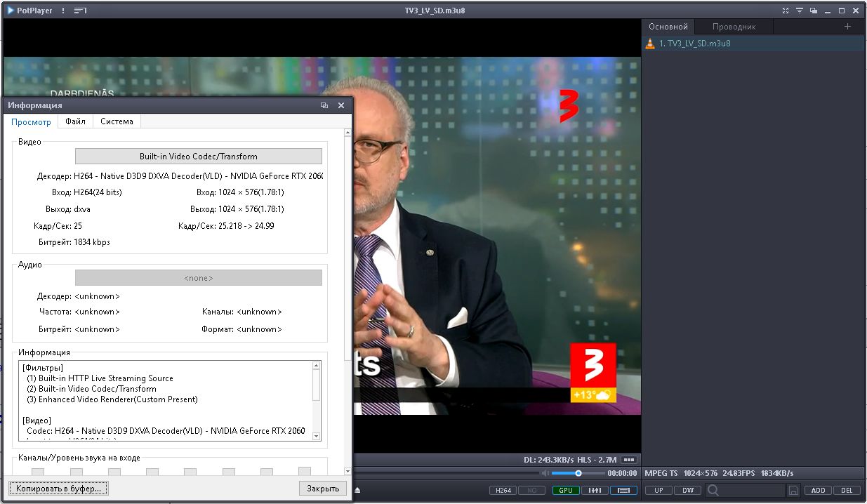The height and width of the screenshot is (504, 867).
Task: Click the exclamation mark icon in title bar
Action: [x=63, y=11]
